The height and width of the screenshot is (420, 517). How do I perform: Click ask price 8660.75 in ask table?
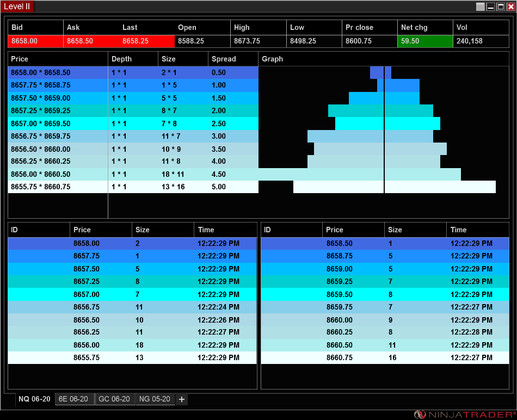(x=339, y=357)
